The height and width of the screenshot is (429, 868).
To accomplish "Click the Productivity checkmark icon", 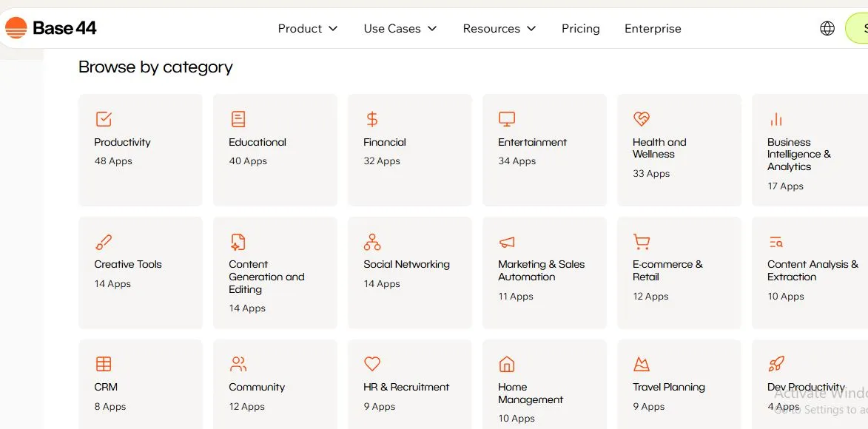I will pos(104,119).
